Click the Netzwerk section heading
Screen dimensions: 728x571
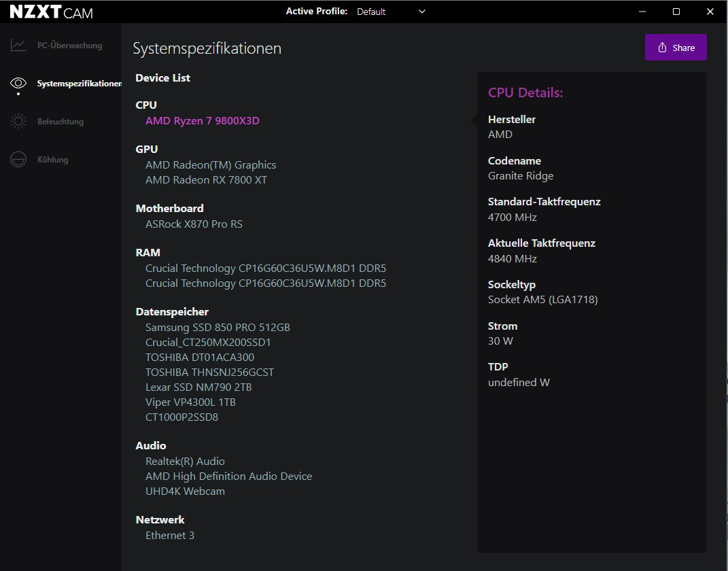coord(160,520)
